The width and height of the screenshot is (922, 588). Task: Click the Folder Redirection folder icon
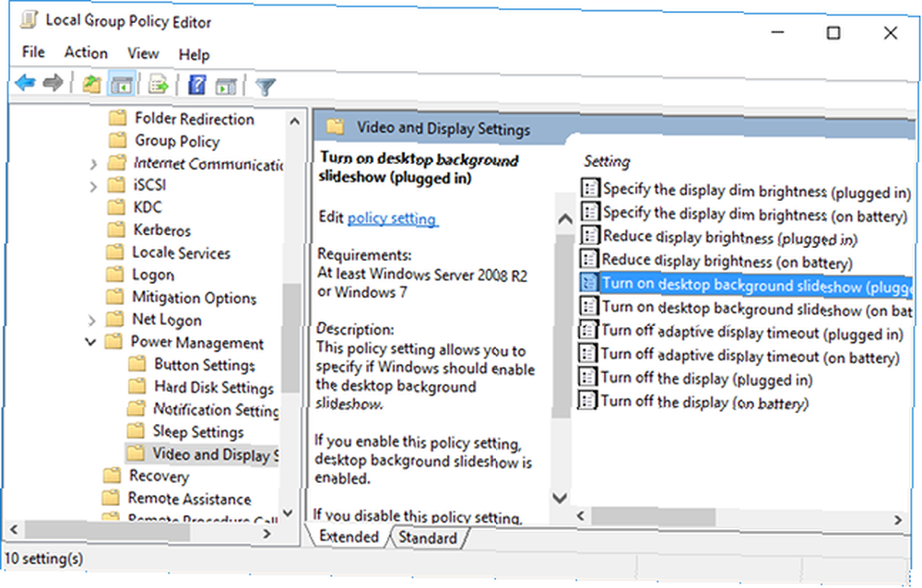[118, 118]
